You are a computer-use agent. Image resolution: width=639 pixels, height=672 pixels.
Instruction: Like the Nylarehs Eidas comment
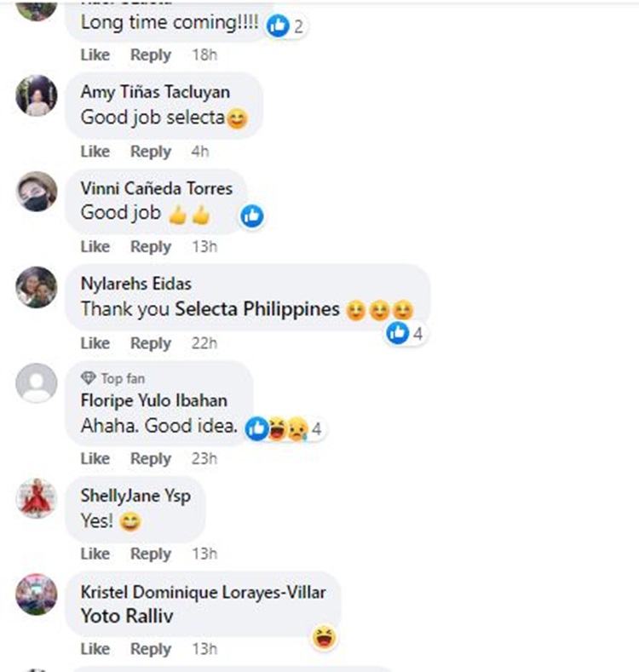95,343
